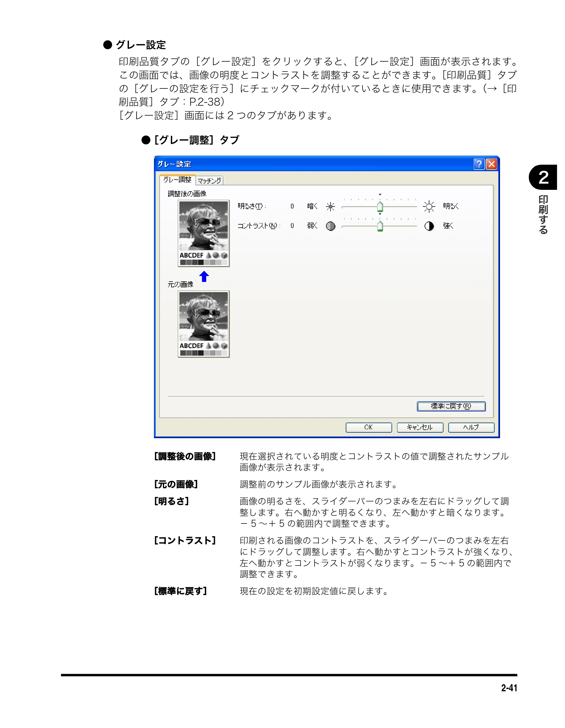This screenshot has width=565, height=728.
Task: Click the 明るさ slider thumb
Action: coord(380,207)
